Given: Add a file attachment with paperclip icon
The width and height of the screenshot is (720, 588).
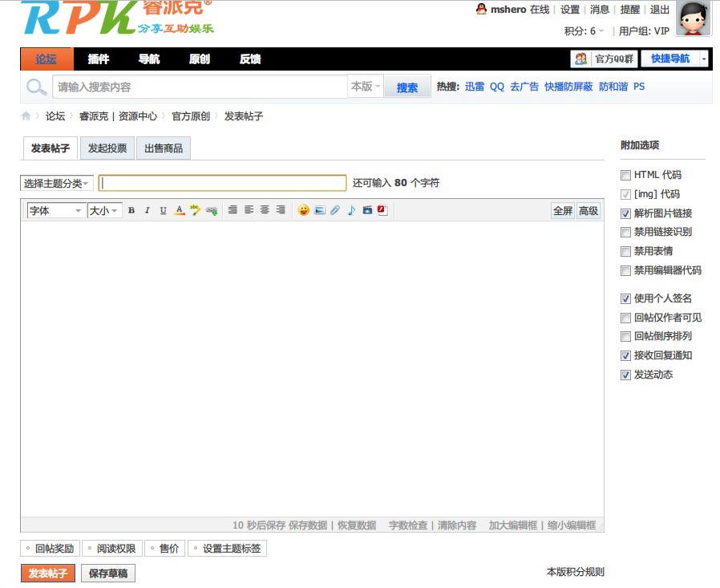Looking at the screenshot, I should (x=335, y=210).
